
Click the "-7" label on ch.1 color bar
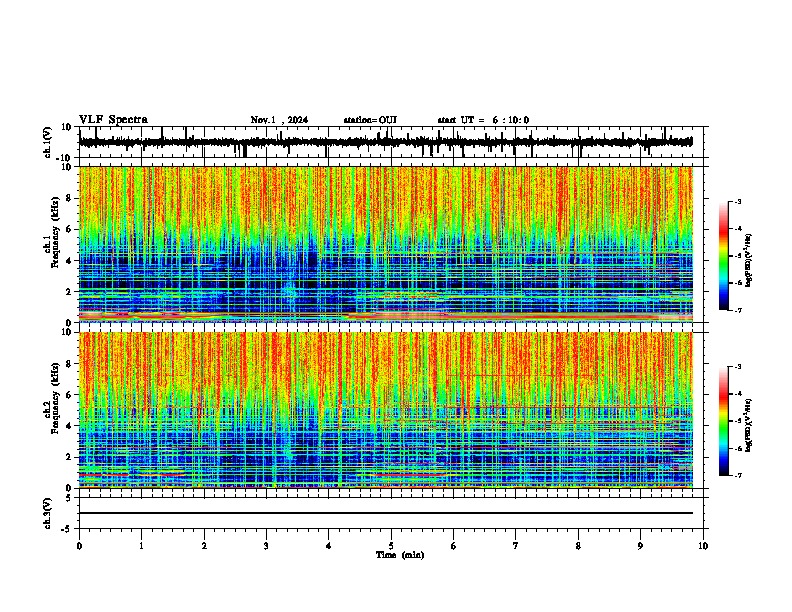click(x=738, y=310)
